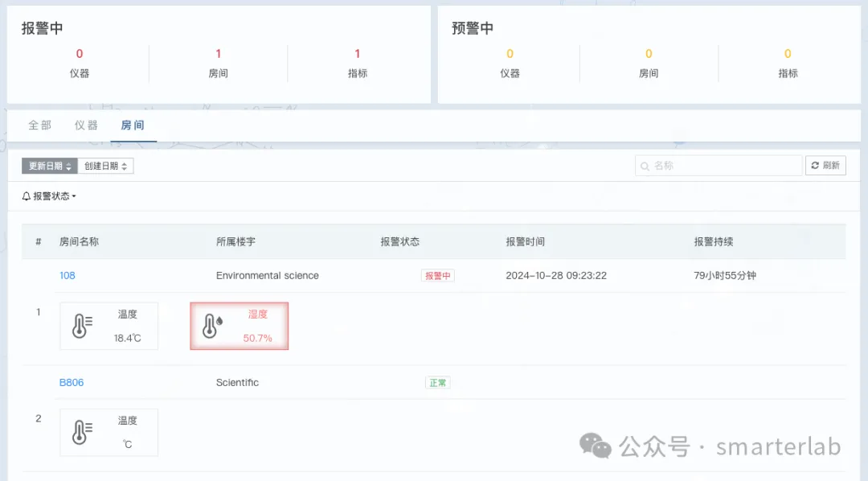This screenshot has height=481, width=868.
Task: Click the refresh icon on the 刷新 button
Action: coord(815,165)
